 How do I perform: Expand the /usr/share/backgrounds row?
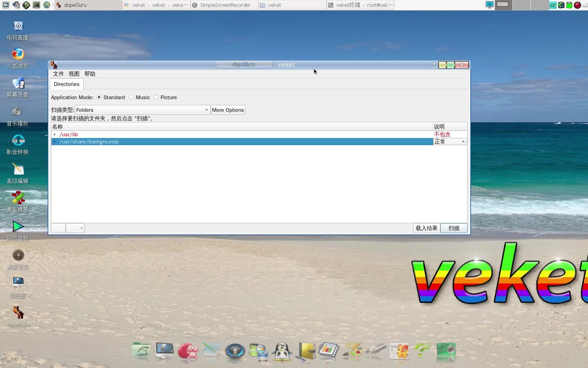coord(55,142)
